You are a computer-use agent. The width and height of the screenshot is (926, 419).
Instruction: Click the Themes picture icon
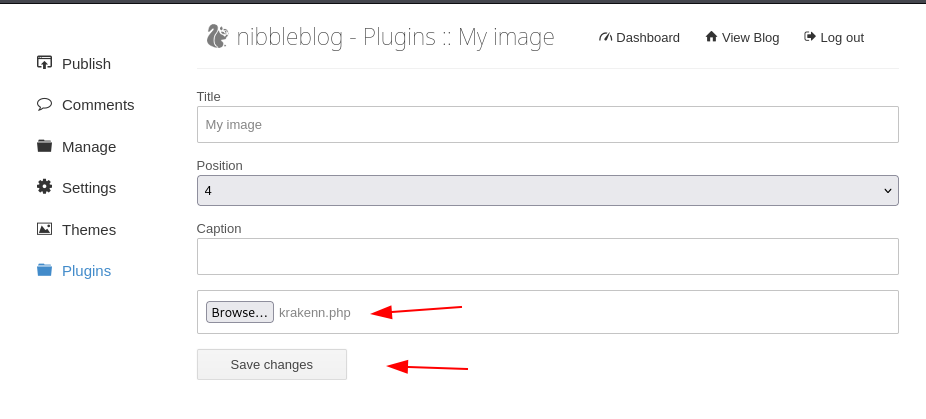(x=44, y=229)
